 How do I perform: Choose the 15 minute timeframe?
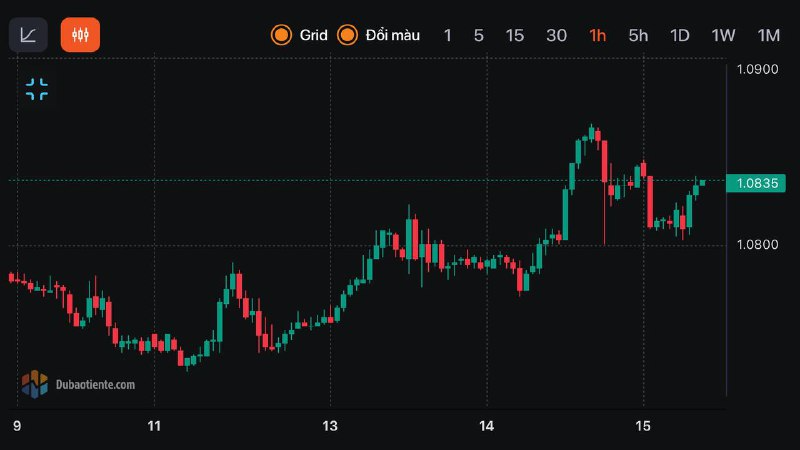click(x=514, y=35)
